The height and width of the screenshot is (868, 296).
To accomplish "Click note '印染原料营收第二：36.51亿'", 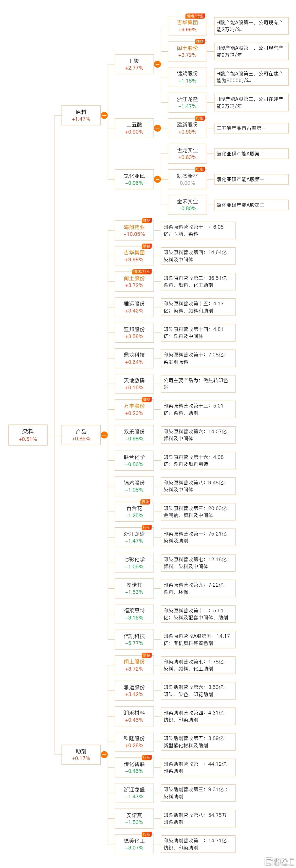I will [198, 282].
